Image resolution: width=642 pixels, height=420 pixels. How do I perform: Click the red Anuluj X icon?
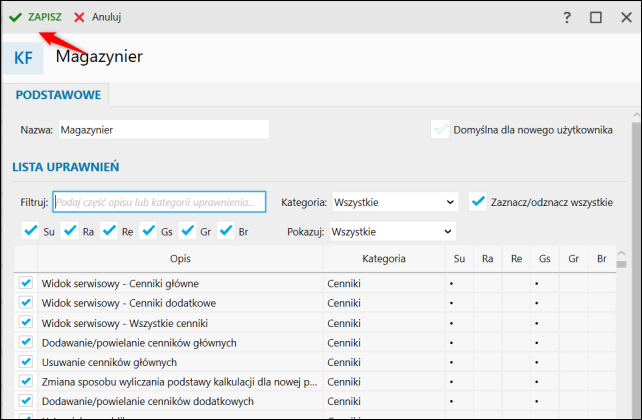point(79,17)
